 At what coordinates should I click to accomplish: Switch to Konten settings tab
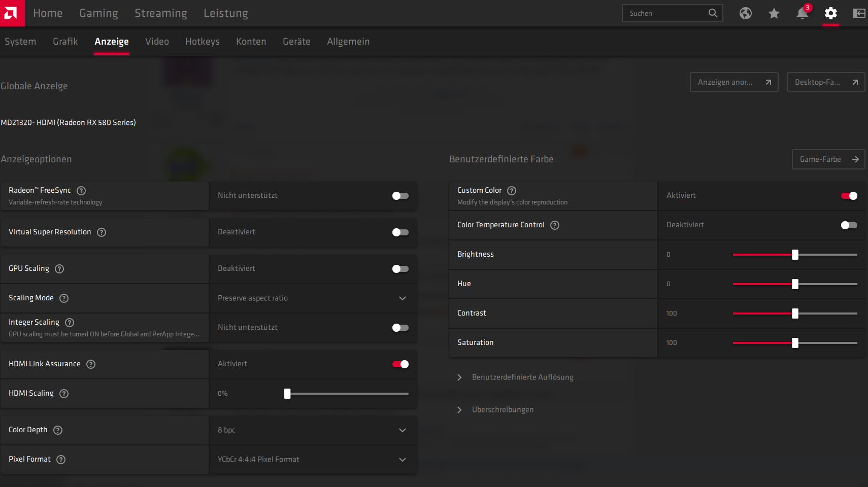[x=251, y=42]
